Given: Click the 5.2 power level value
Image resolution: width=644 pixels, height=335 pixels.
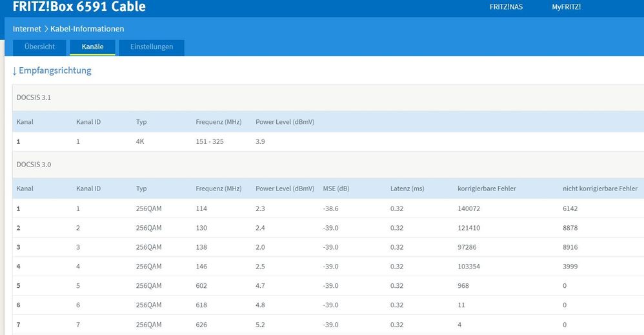Looking at the screenshot, I should point(261,325).
